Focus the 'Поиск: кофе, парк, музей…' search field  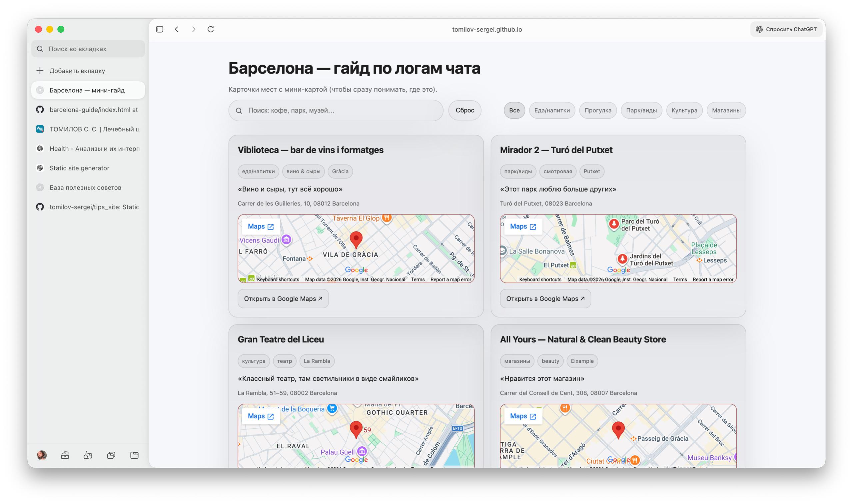pos(336,110)
